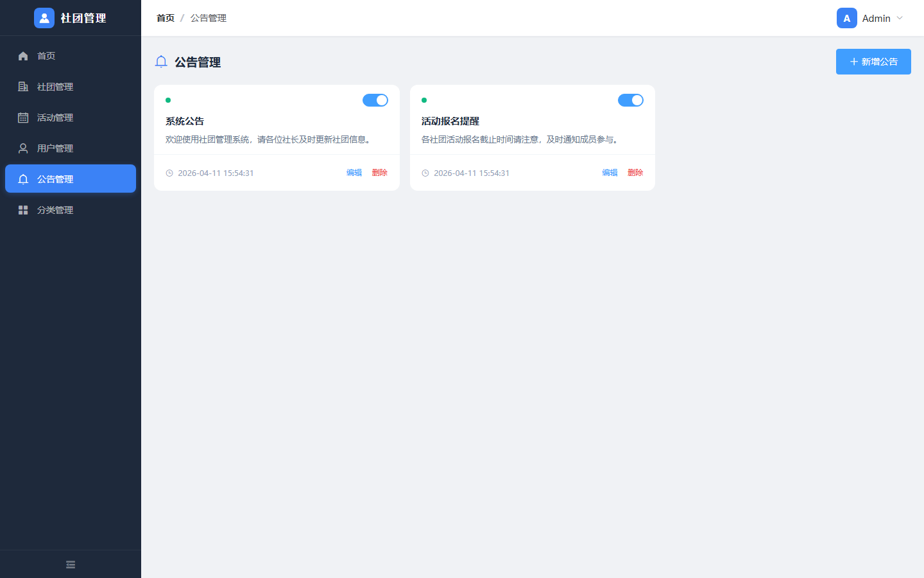Open 社团管理 in the sidebar menu
This screenshot has width=924, height=578.
tap(71, 87)
